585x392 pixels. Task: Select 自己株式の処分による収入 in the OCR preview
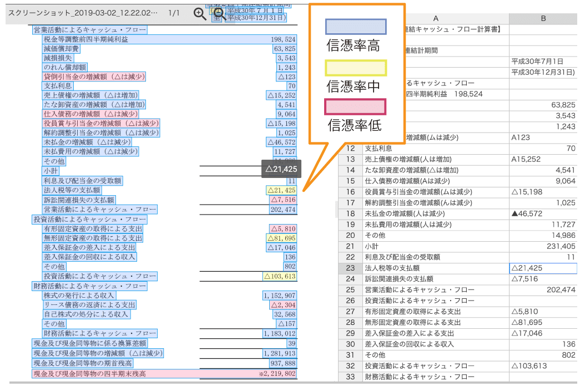pyautogui.click(x=86, y=314)
